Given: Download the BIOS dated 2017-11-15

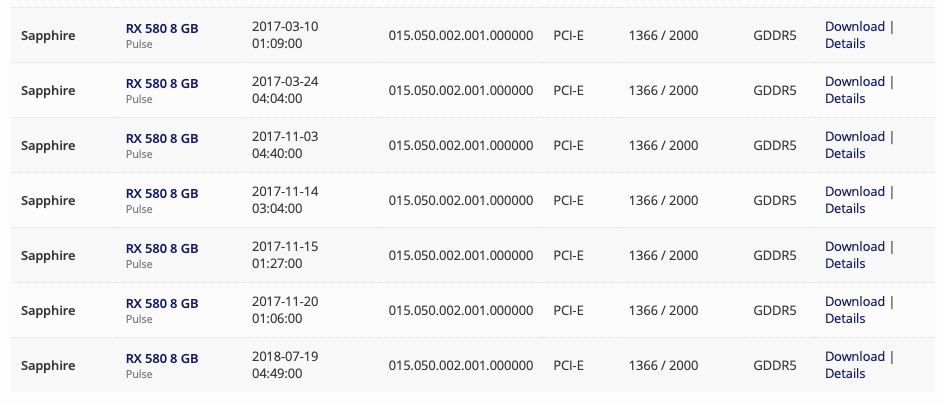Looking at the screenshot, I should pos(854,247).
